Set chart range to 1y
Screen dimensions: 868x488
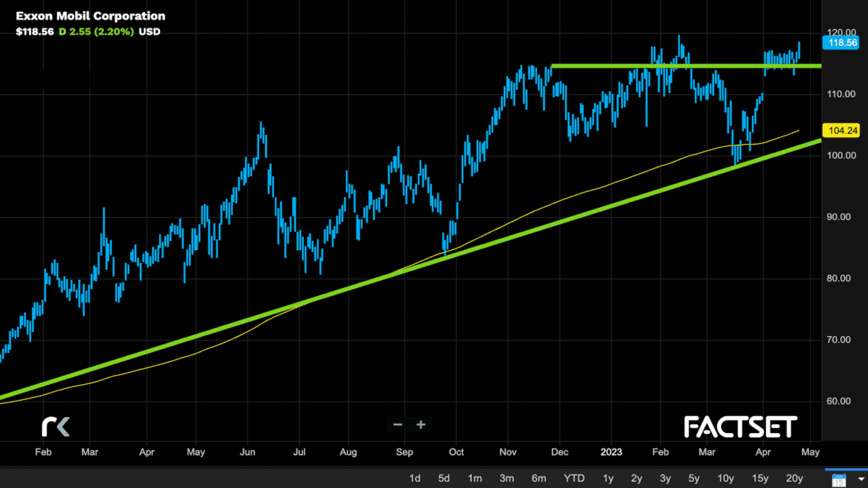[608, 479]
